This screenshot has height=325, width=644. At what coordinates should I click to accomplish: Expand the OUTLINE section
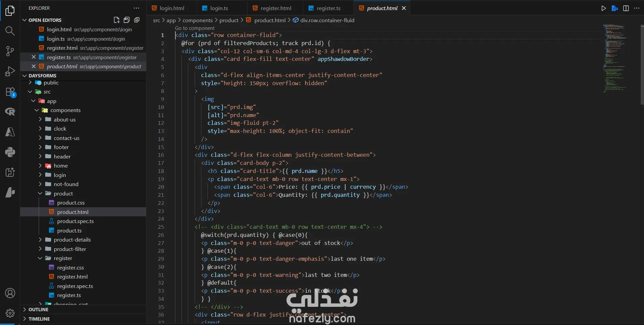click(25, 310)
